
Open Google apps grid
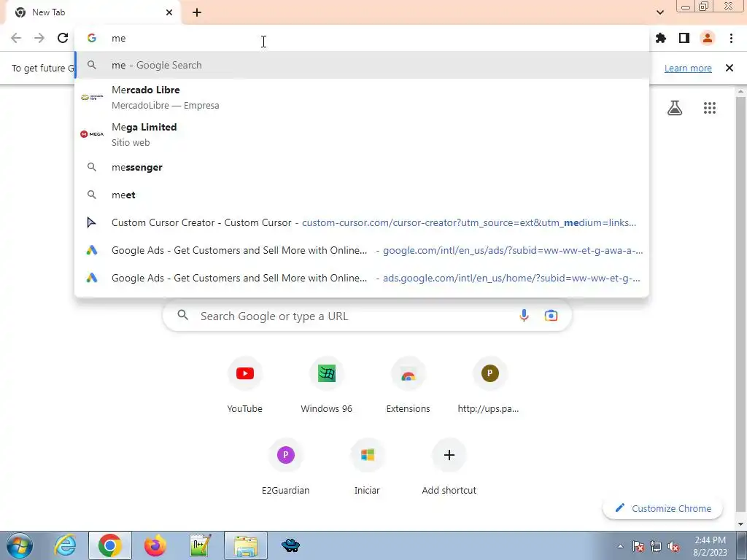[709, 108]
